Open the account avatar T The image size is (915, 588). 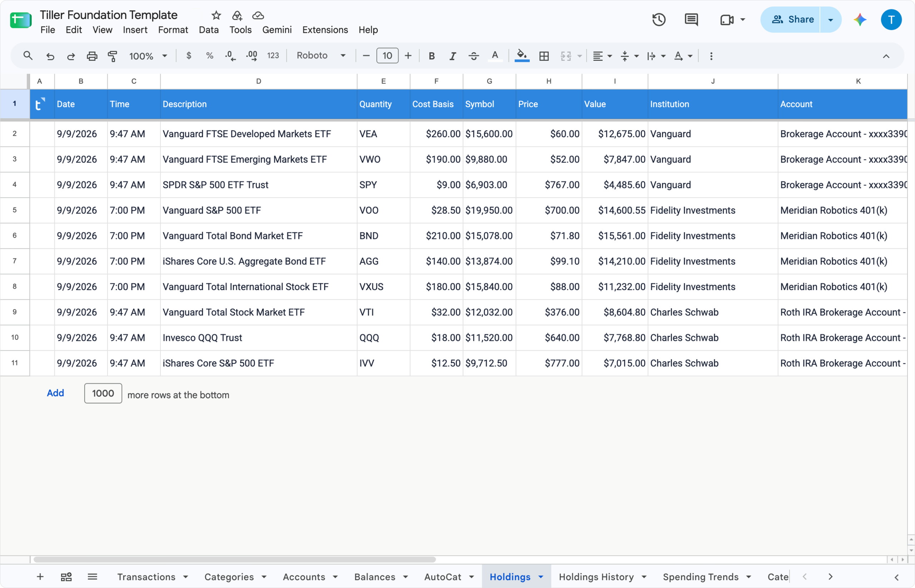[891, 20]
